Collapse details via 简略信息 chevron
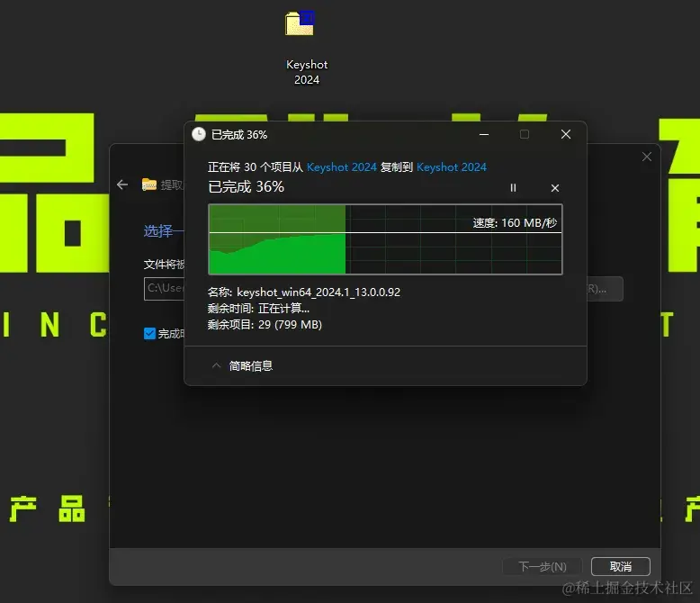The width and height of the screenshot is (700, 603). pyautogui.click(x=217, y=365)
